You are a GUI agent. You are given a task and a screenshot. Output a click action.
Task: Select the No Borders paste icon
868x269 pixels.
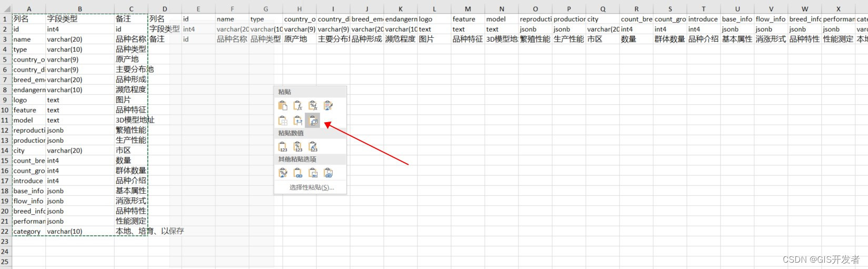[283, 121]
